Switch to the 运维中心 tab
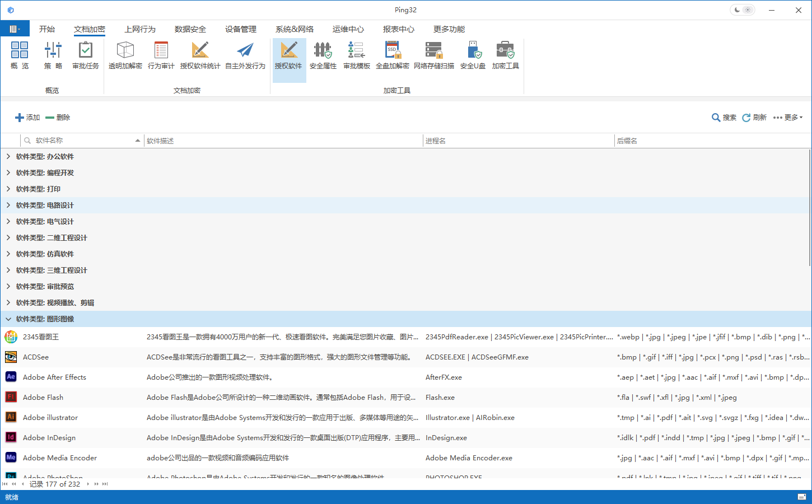This screenshot has width=812, height=504. tap(348, 29)
